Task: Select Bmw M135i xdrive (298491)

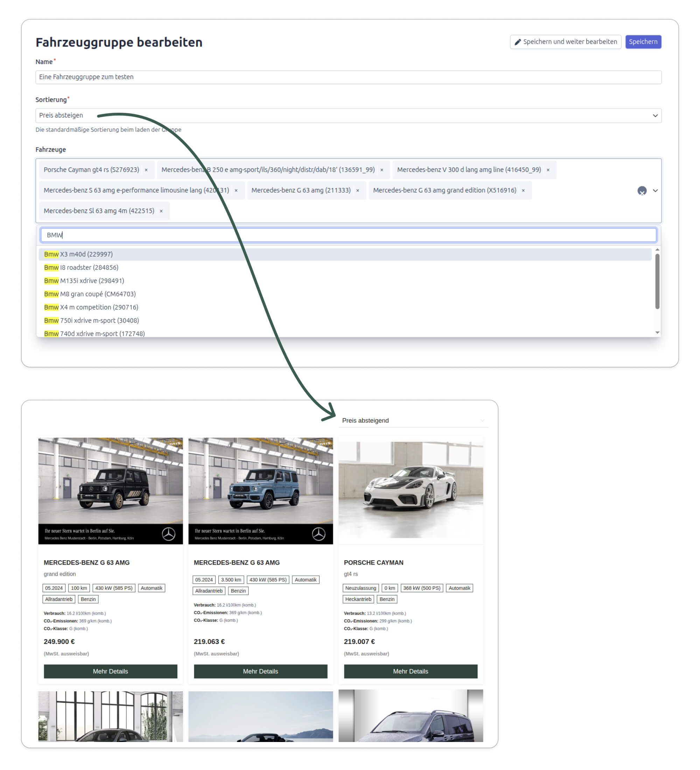Action: [x=345, y=281]
